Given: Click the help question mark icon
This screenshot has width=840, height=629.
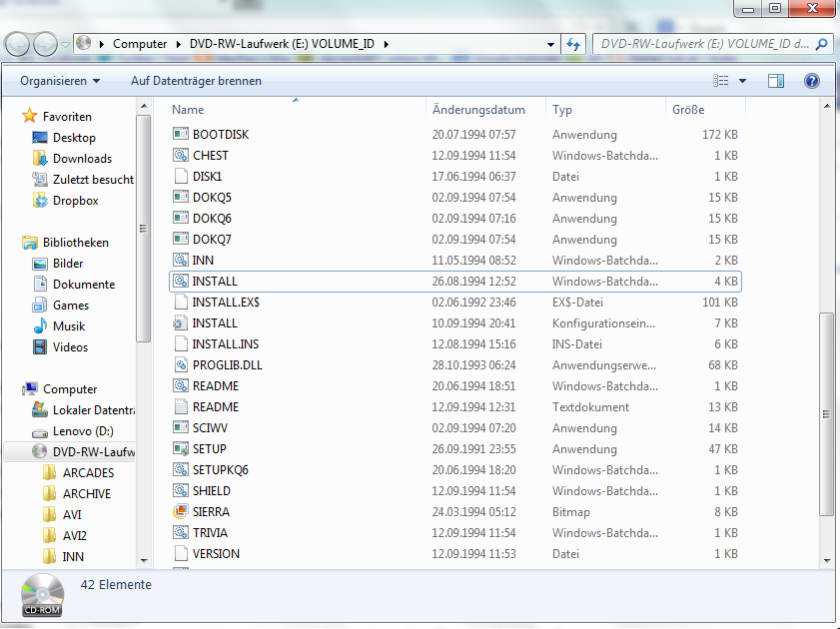Looking at the screenshot, I should [811, 81].
